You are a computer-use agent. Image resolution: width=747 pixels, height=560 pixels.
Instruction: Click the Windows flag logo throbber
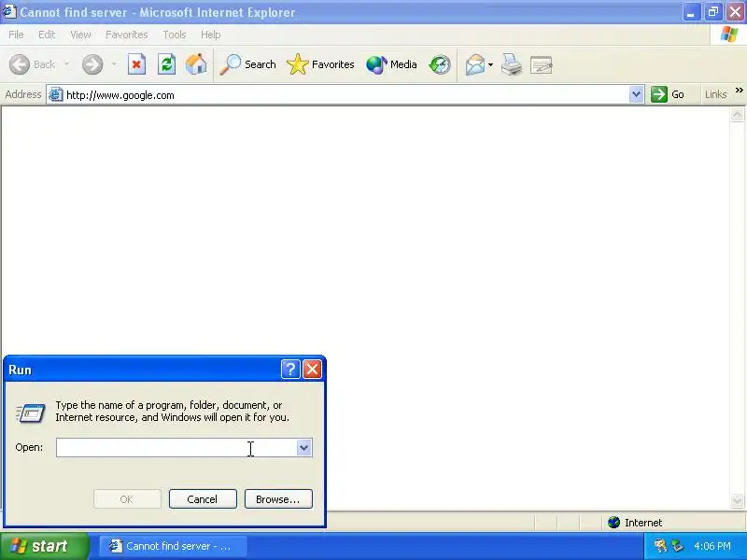click(729, 35)
